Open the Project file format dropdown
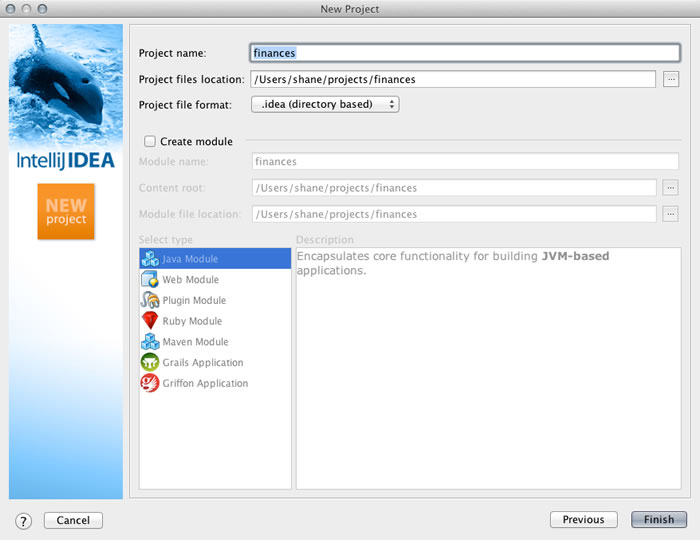700x540 pixels. tap(325, 104)
